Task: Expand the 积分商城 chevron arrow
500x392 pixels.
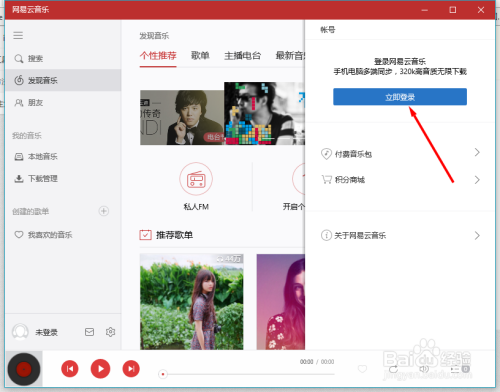Action: point(477,180)
